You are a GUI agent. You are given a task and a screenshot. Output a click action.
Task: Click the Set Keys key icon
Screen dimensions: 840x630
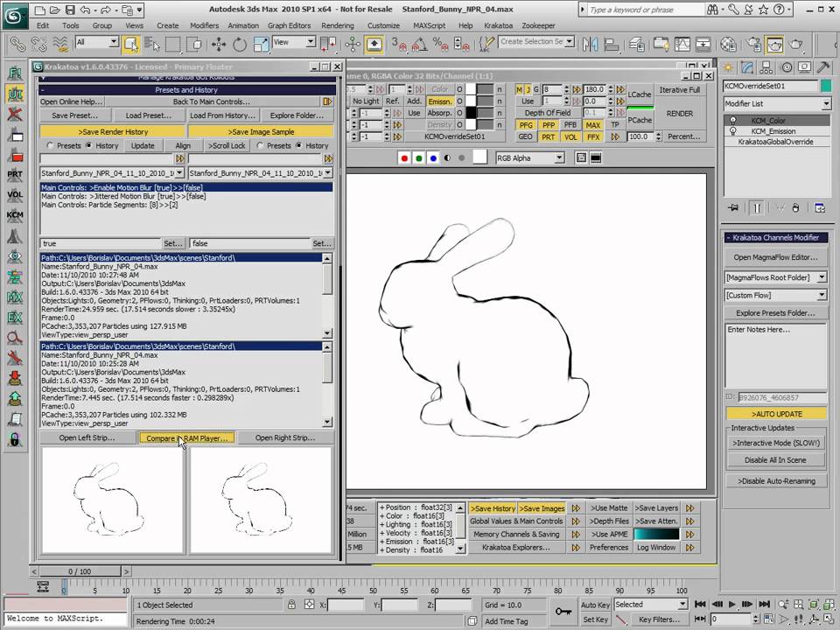(563, 612)
